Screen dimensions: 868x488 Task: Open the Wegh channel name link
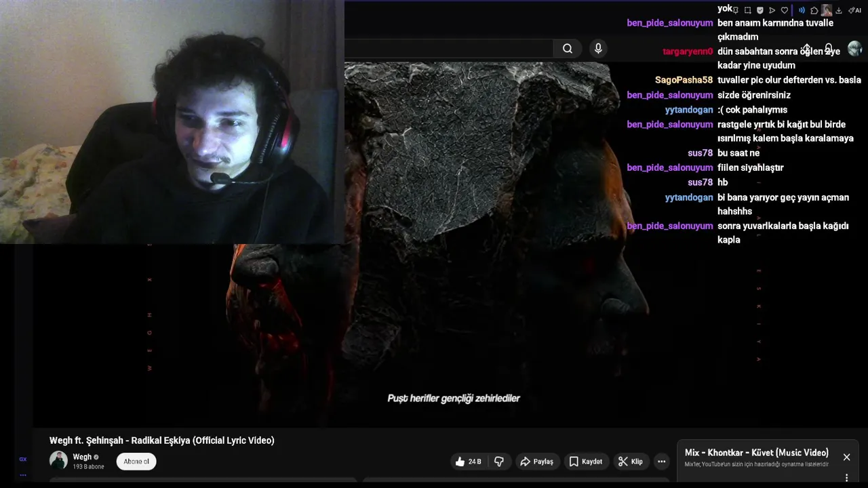[82, 457]
